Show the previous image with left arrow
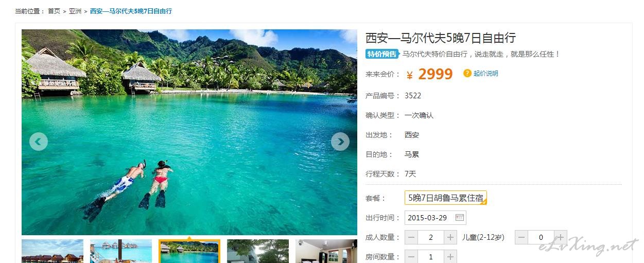 click(39, 142)
